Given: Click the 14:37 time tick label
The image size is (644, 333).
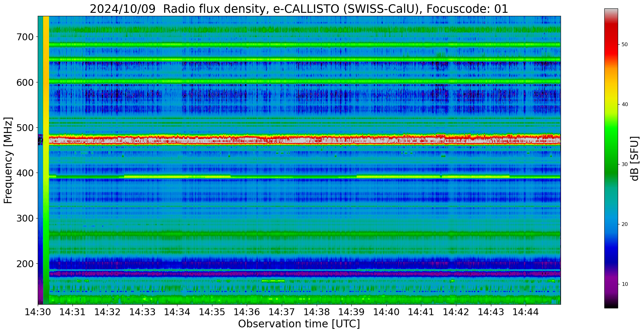Looking at the screenshot, I should (x=282, y=312).
